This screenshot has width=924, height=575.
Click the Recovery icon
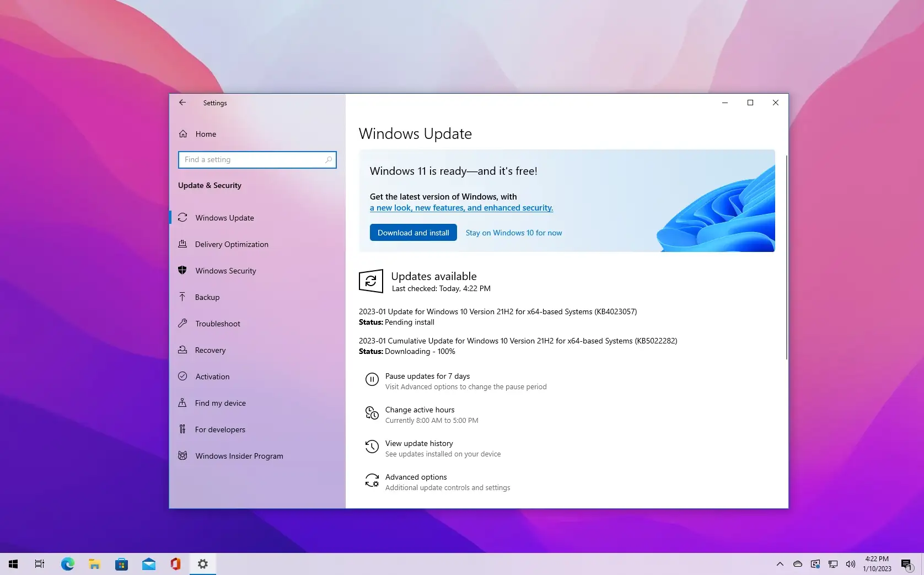(x=182, y=350)
